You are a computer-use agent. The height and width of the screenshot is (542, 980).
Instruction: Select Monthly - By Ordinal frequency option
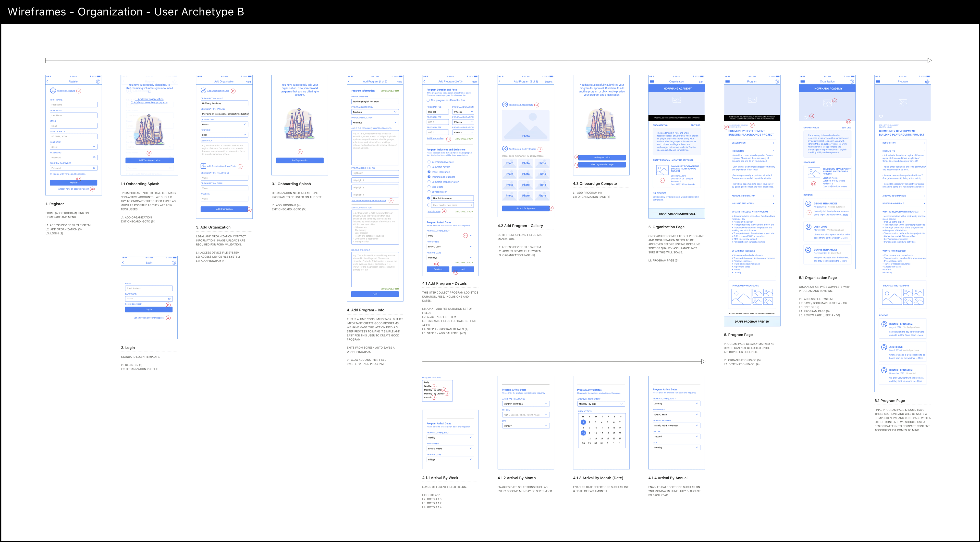tap(434, 393)
